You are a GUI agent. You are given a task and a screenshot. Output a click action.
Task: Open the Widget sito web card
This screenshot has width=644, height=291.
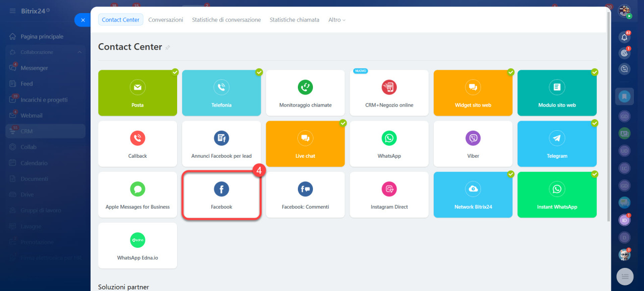(x=473, y=93)
